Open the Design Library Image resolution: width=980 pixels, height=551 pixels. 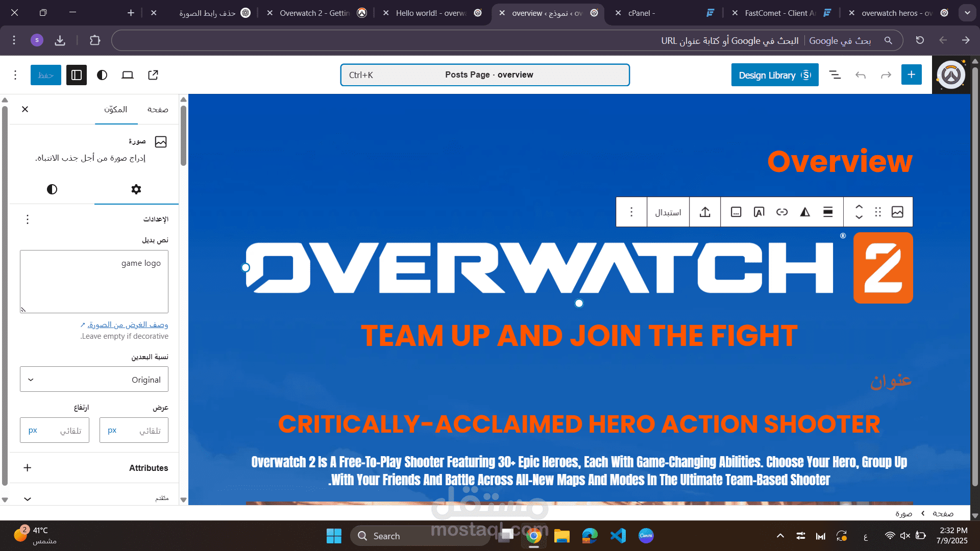[x=775, y=75]
